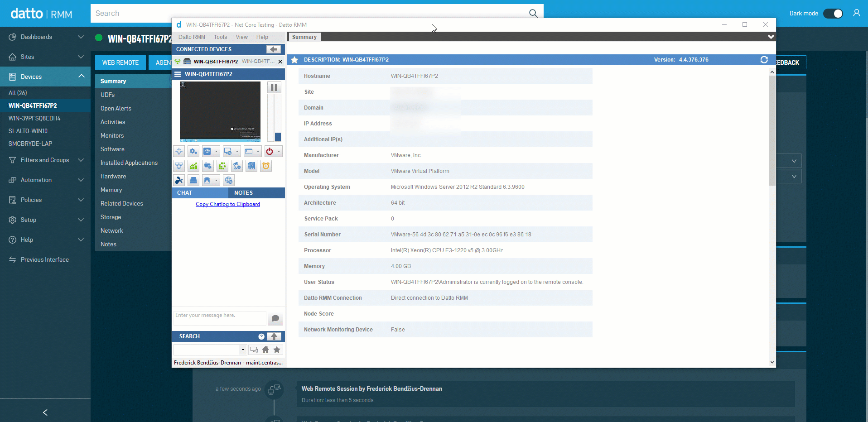The image size is (868, 422).
Task: Click the devices filter icon in search bar
Action: [254, 350]
